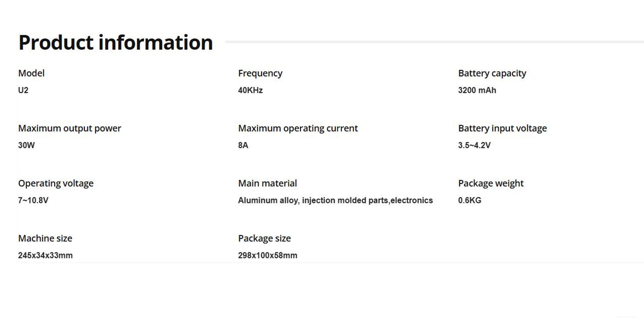Viewport: 644px width, 318px height.
Task: Click the Aluminum alloy material description
Action: click(x=335, y=200)
